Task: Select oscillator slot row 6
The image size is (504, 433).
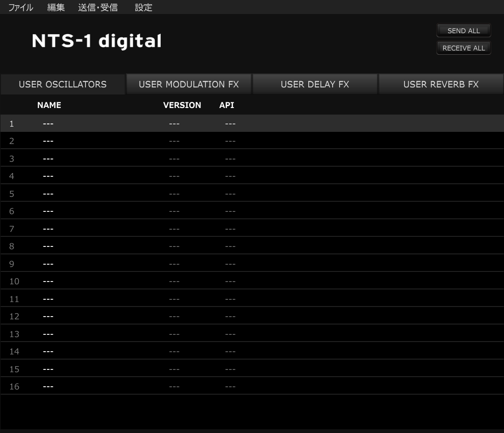Action: (252, 211)
